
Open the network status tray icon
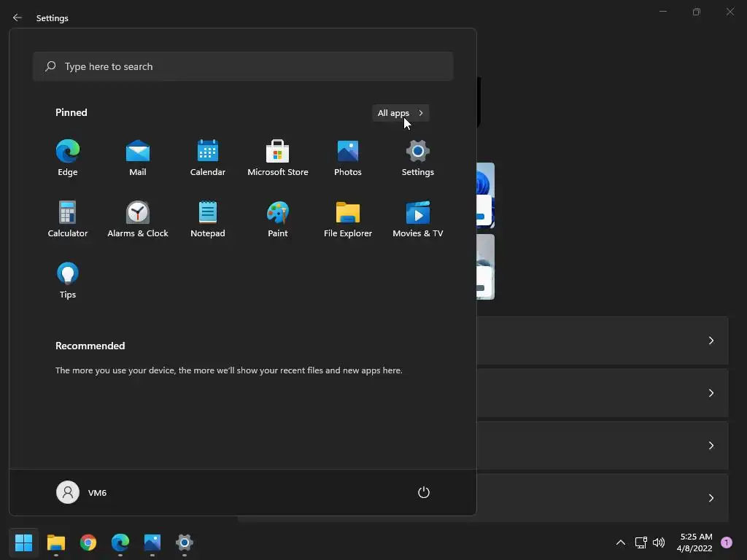click(x=640, y=542)
